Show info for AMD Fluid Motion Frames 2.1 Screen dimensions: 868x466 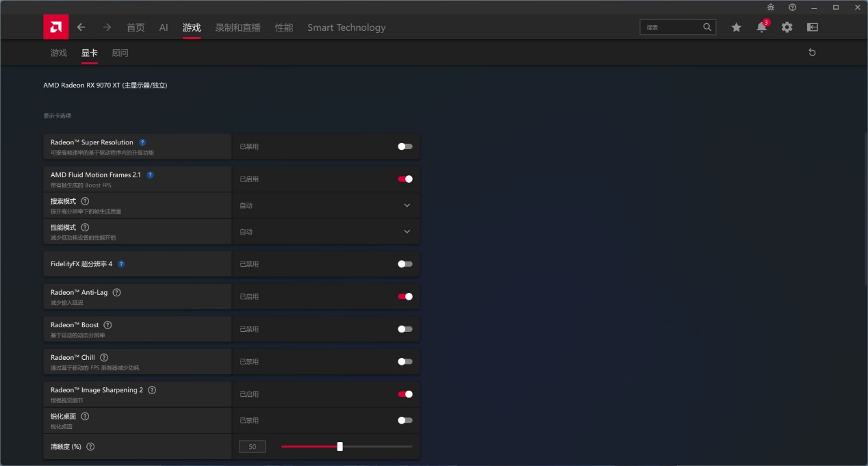coord(150,175)
